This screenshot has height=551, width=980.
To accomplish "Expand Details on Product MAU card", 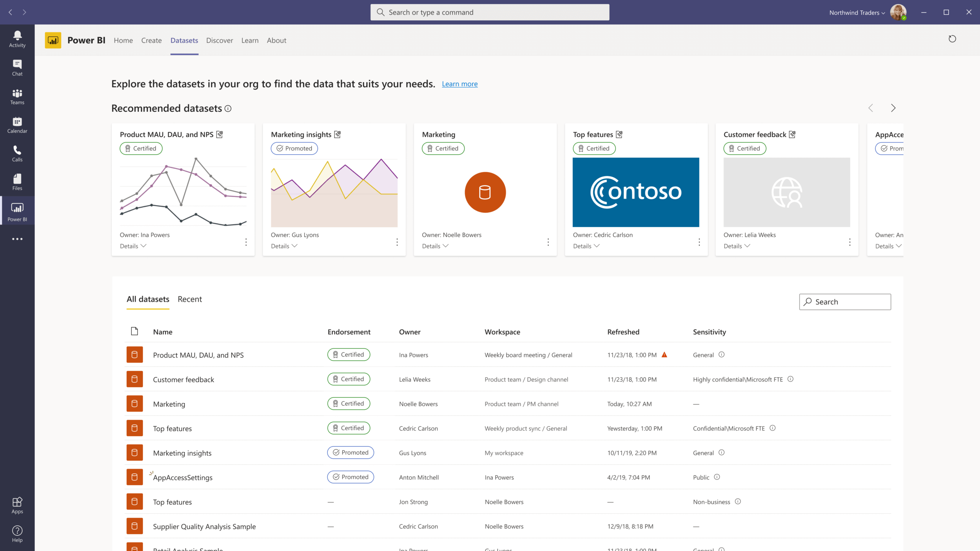I will pos(133,246).
